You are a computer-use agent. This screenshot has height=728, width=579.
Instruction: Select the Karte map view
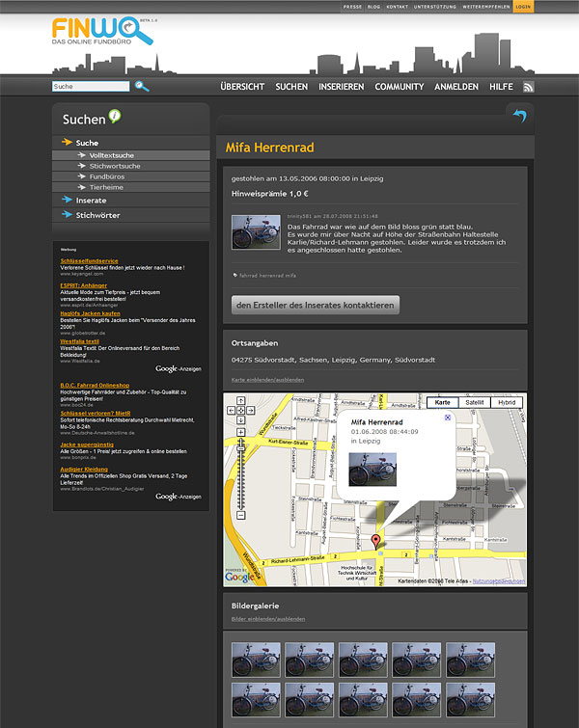442,402
